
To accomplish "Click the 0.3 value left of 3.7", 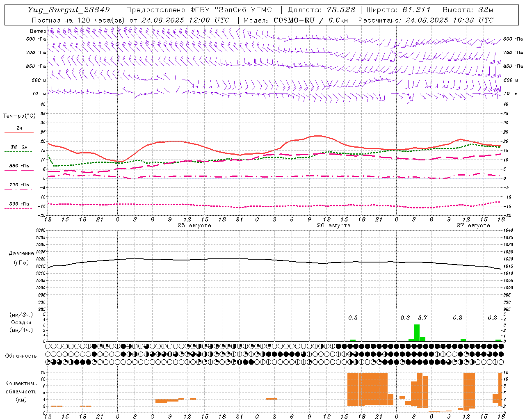I will click(x=405, y=317).
